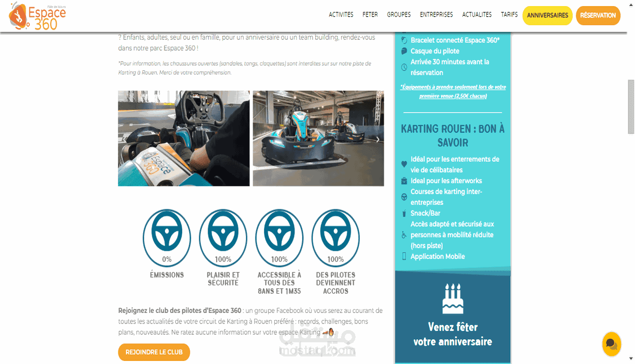Click the Espace 360 logo

38,16
